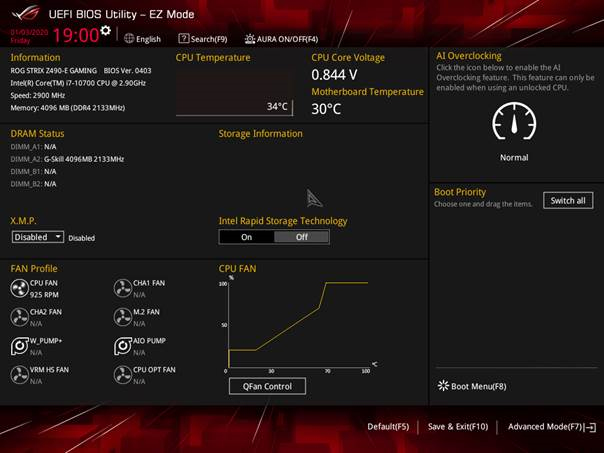The width and height of the screenshot is (604, 453).
Task: Switch to Advanced Mode(F7)
Action: point(551,427)
